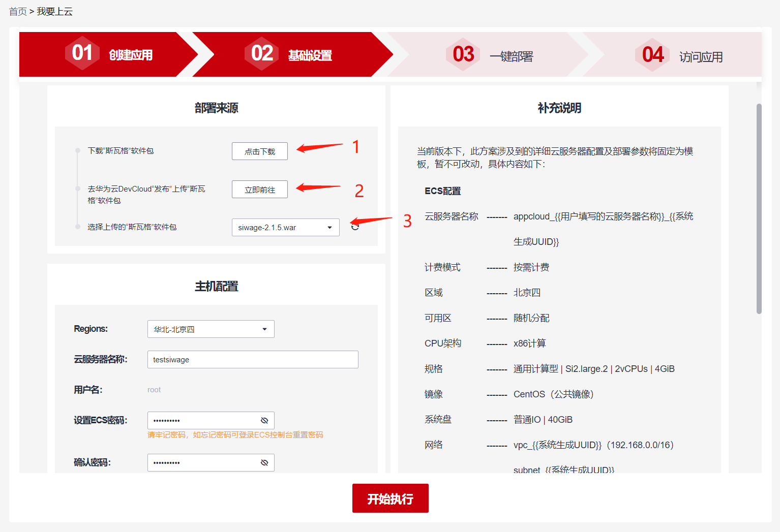Click the 立即前往 button

pyautogui.click(x=260, y=189)
